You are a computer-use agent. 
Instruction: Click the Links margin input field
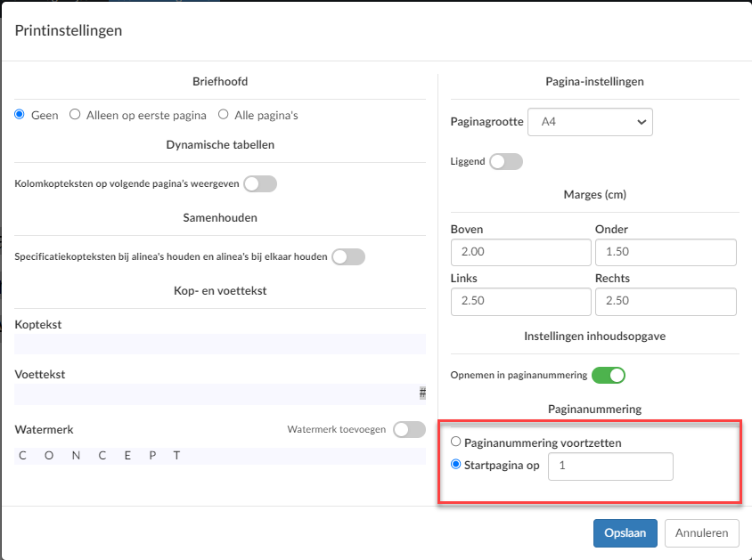521,301
